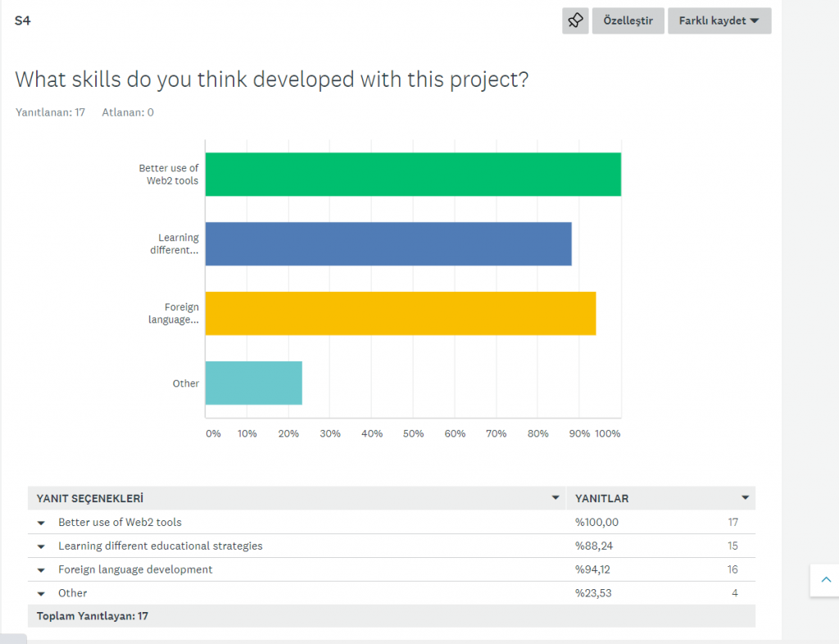Click the green Web2 tools bar
Screen dimensions: 839x644
412,175
